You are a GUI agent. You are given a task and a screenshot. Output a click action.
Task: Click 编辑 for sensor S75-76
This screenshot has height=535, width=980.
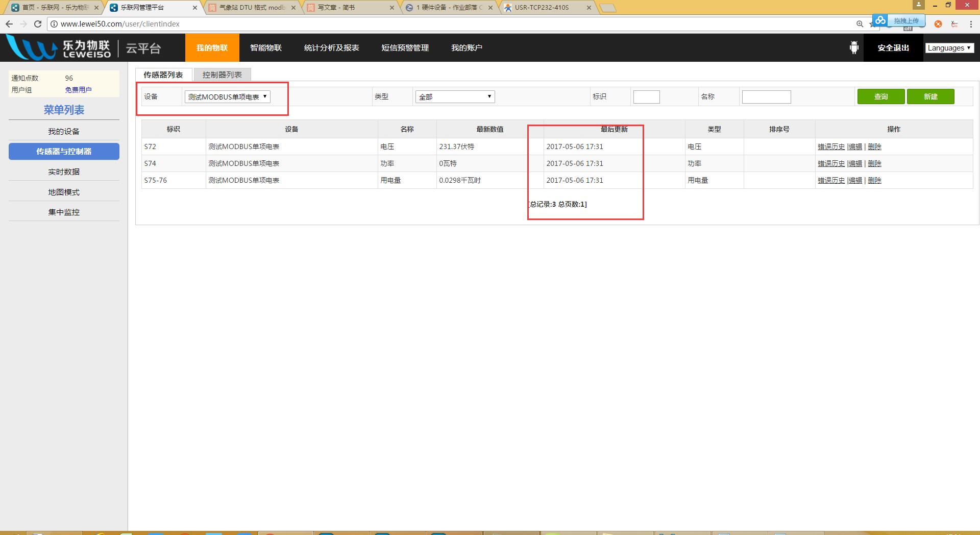click(x=855, y=180)
